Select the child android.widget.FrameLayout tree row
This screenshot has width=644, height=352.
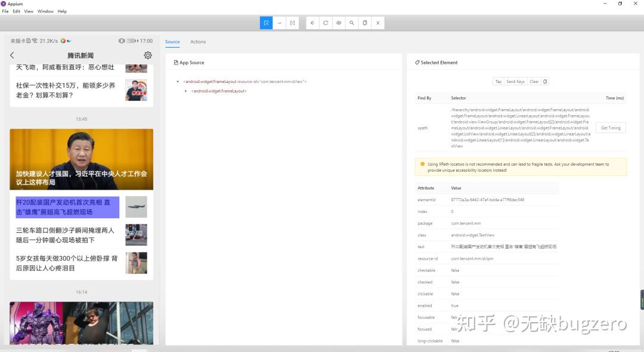[x=219, y=91]
